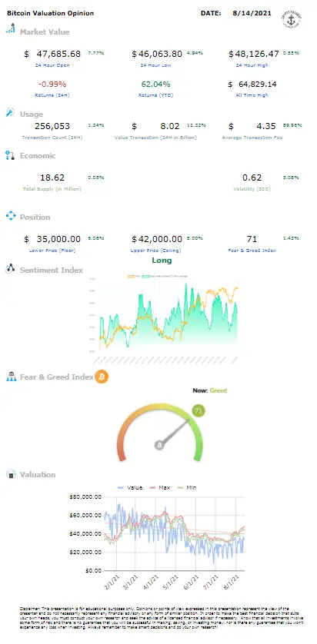Click the -0.99% returns value
Viewport: 317px width, 644px height.
(x=52, y=85)
